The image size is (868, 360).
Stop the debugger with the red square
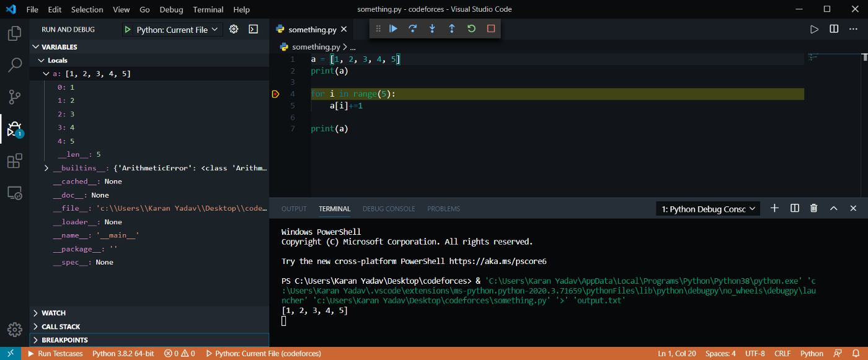491,29
